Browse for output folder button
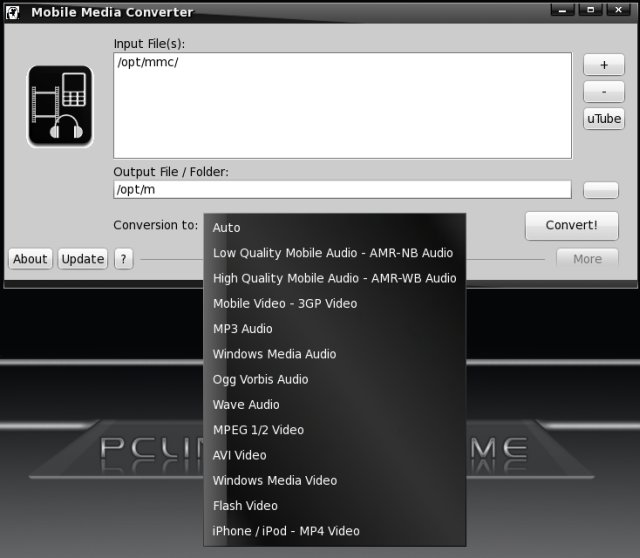The height and width of the screenshot is (558, 640). pyautogui.click(x=601, y=190)
